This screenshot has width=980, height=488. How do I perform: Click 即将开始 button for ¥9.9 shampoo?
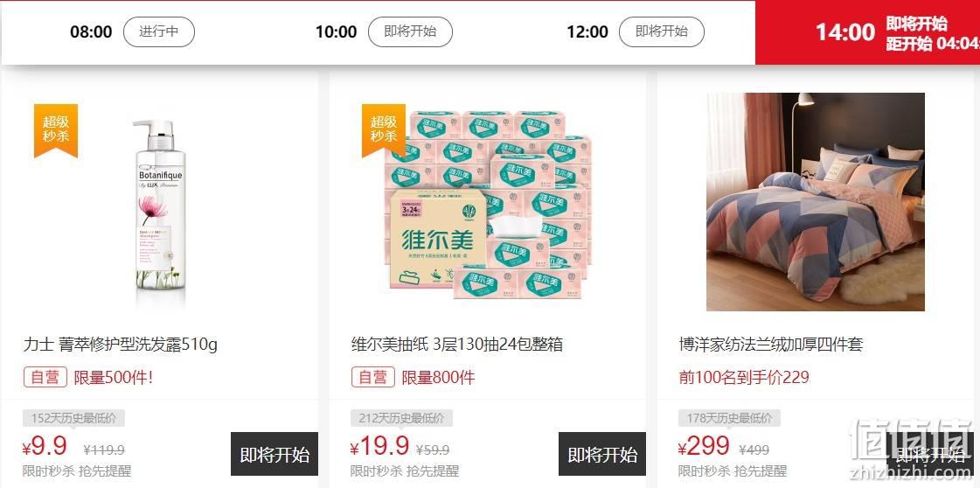point(275,454)
